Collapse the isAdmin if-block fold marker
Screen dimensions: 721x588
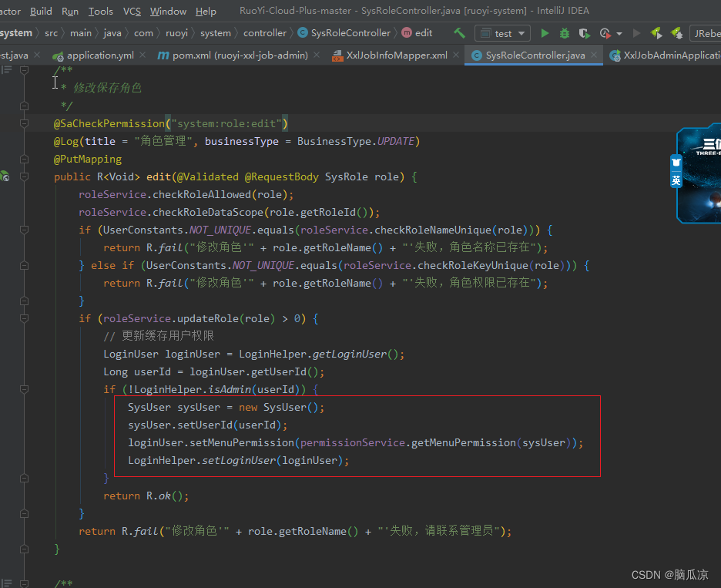(x=25, y=389)
